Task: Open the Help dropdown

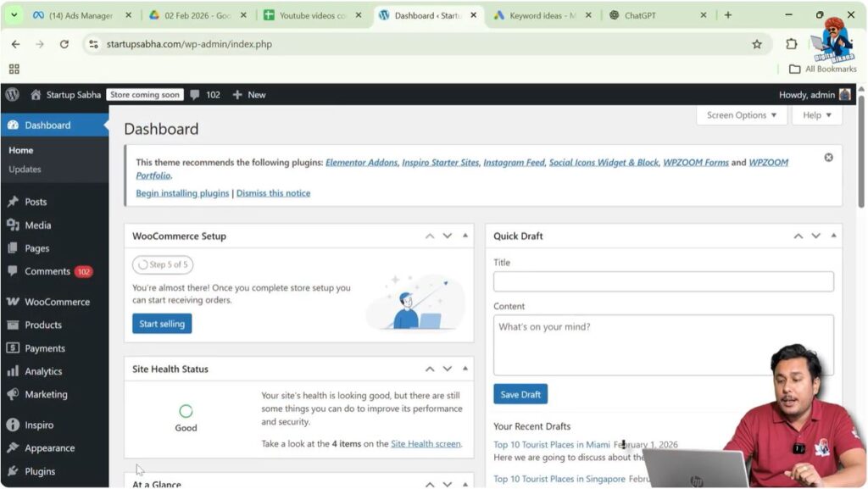Action: pos(815,114)
